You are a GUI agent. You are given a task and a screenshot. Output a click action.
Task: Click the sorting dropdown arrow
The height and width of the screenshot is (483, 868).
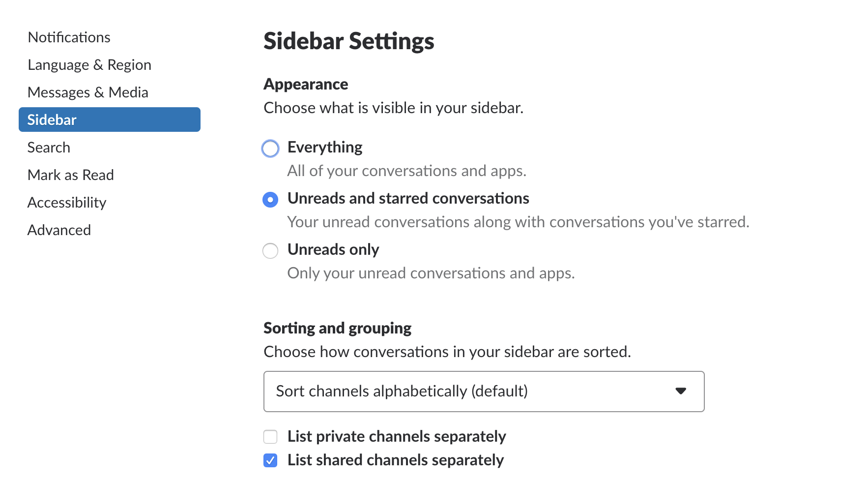pos(681,391)
